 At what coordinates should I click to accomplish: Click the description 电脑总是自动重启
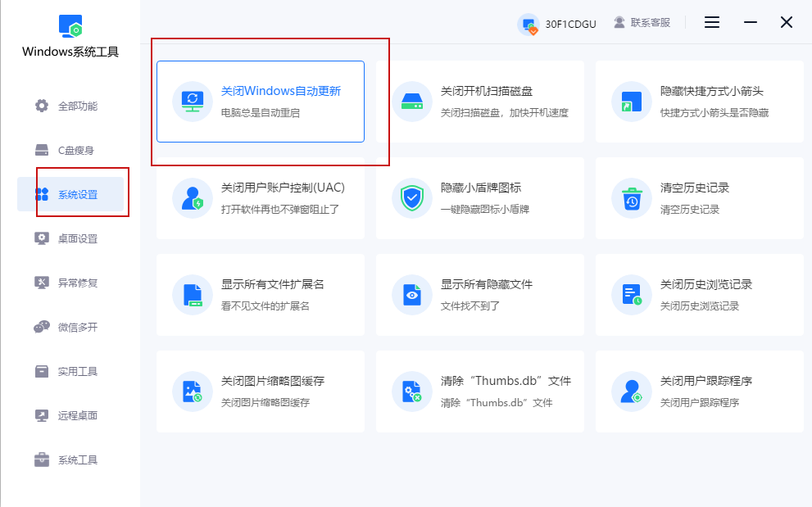260,113
